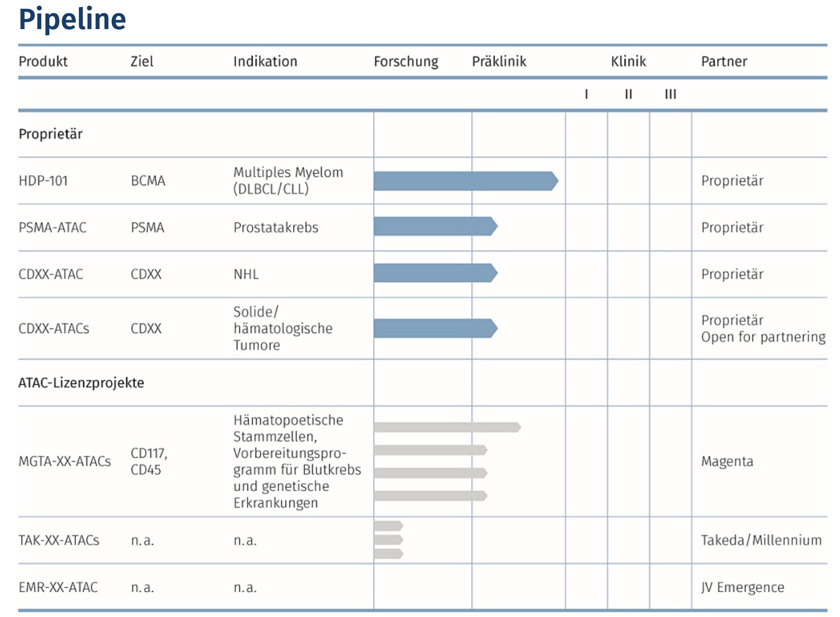The width and height of the screenshot is (840, 617).
Task: Select the Produkt column header
Action: tap(43, 61)
